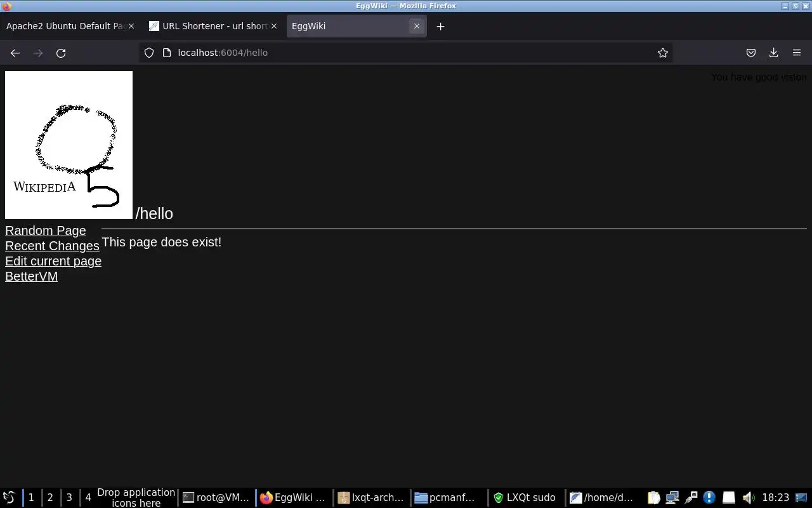812x508 pixels.
Task: Switch to virtual desktop 2
Action: [x=50, y=498]
